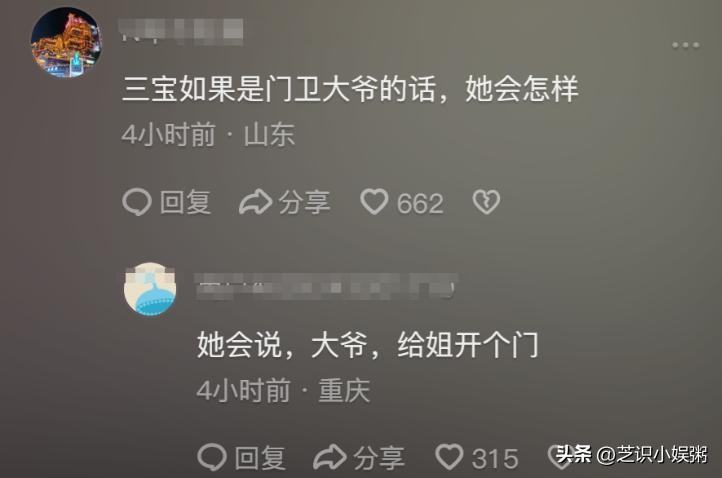
Task: Click the reply bubble icon under first comment
Action: point(137,202)
